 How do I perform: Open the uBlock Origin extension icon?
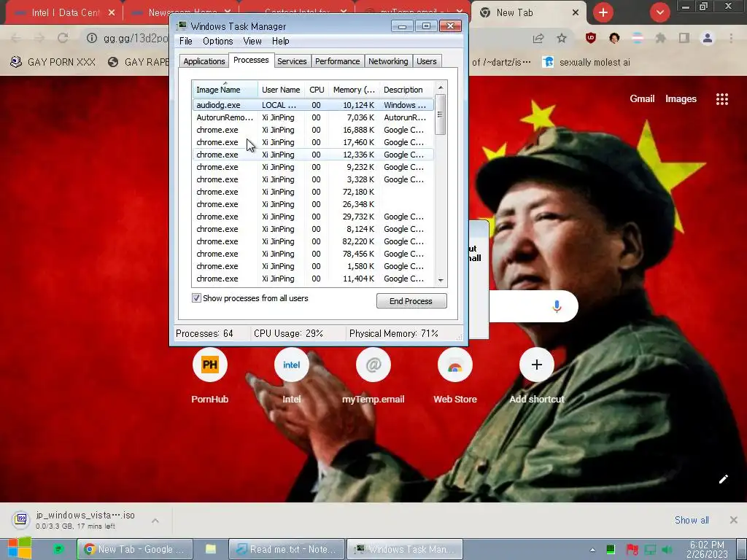[591, 38]
